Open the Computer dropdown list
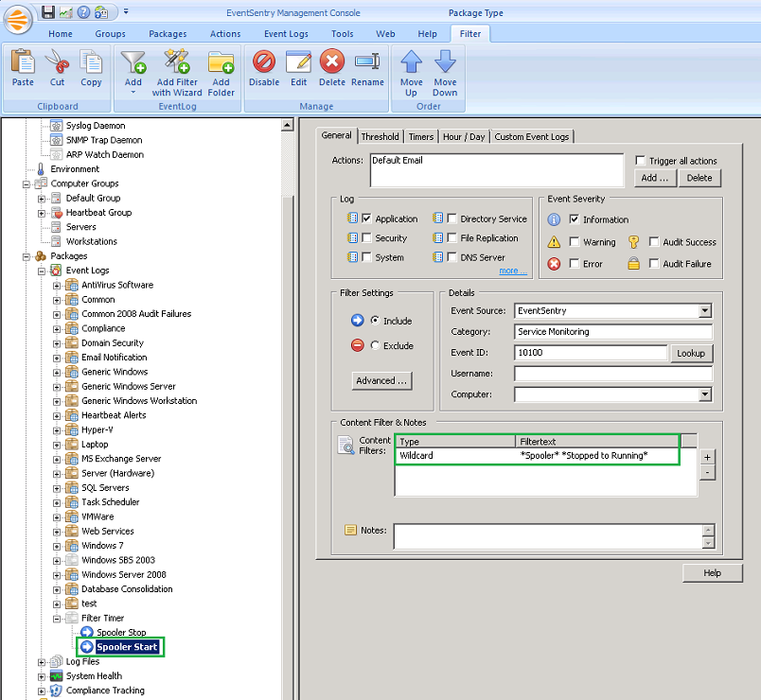Image resolution: width=761 pixels, height=700 pixels. click(x=705, y=394)
